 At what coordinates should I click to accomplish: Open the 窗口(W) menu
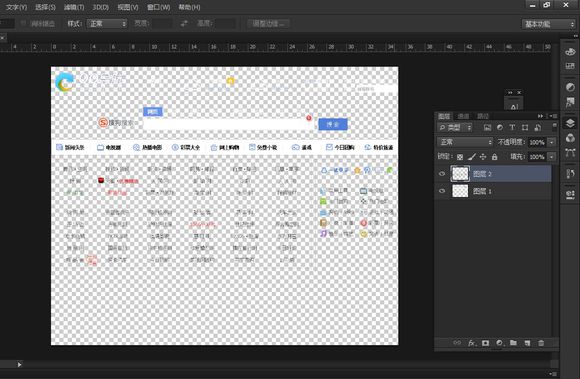158,7
